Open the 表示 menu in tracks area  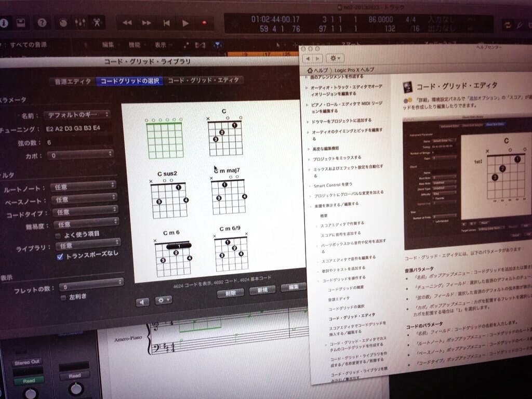click(x=161, y=45)
